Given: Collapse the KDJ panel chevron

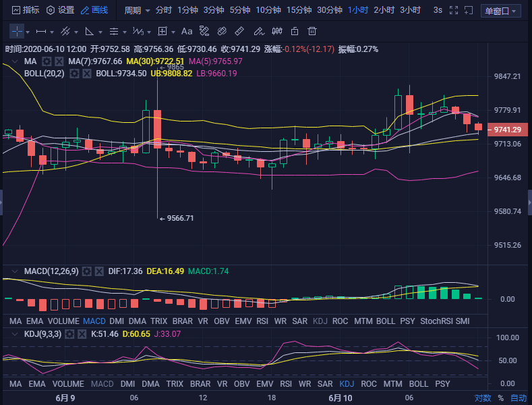Looking at the screenshot, I should [x=15, y=334].
